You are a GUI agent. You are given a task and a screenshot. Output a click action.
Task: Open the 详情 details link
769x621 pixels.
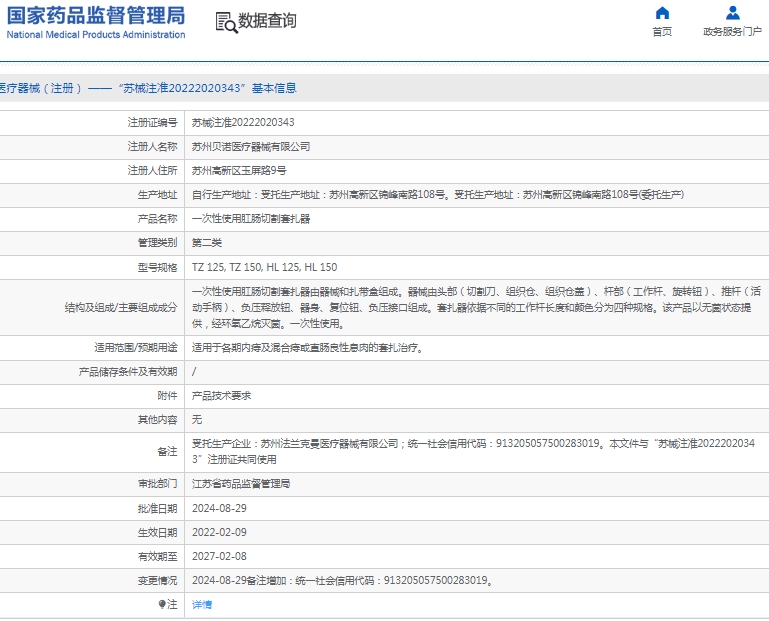pos(202,604)
